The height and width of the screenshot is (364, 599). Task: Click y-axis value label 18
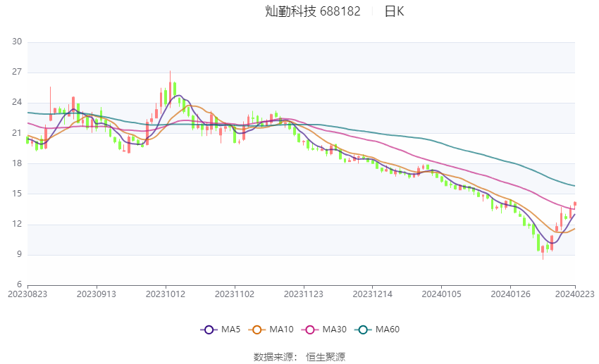click(x=17, y=163)
